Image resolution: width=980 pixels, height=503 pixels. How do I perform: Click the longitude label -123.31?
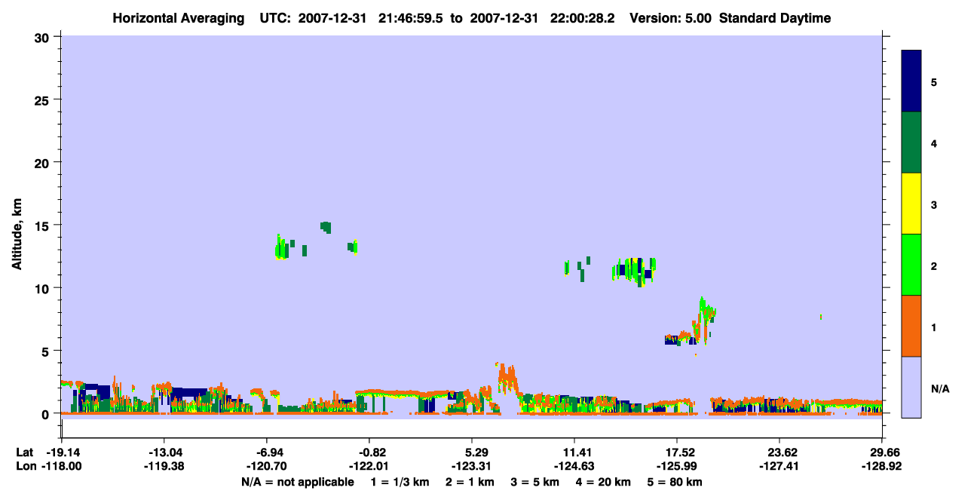pos(471,467)
